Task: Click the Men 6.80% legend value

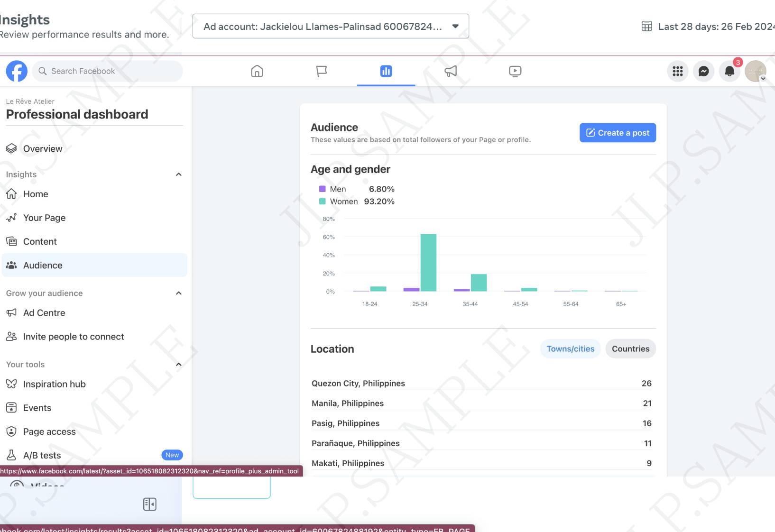Action: click(382, 189)
